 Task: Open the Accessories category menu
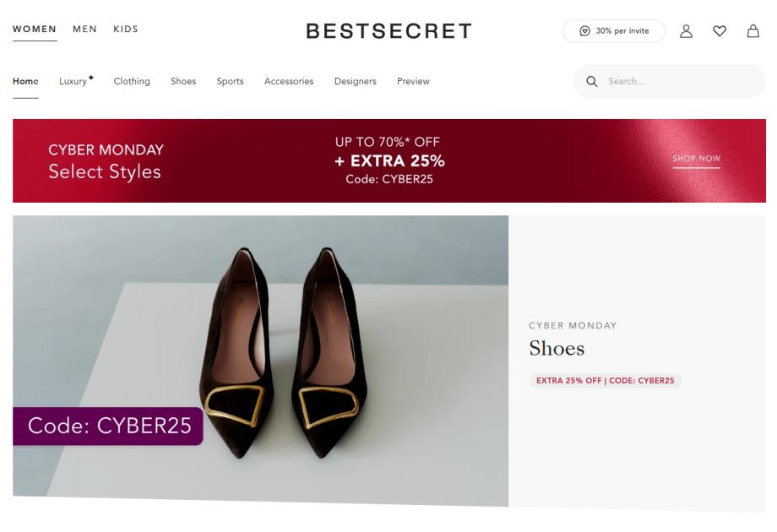(x=289, y=81)
